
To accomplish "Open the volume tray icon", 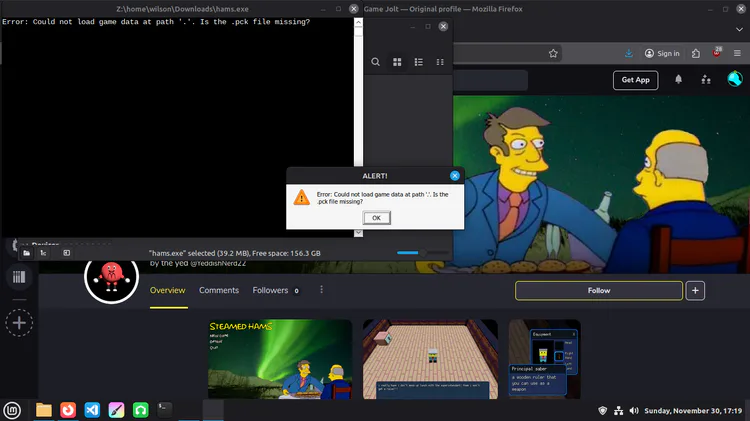I will 634,410.
